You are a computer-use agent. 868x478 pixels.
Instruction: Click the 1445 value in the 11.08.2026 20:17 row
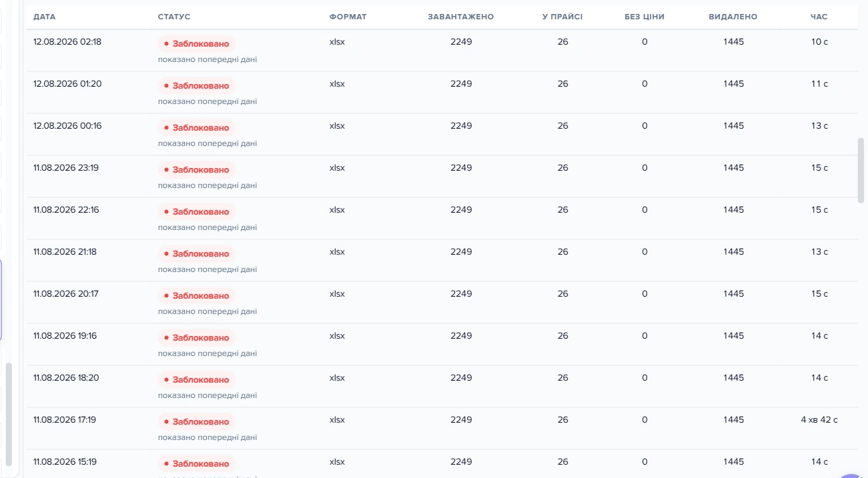733,294
